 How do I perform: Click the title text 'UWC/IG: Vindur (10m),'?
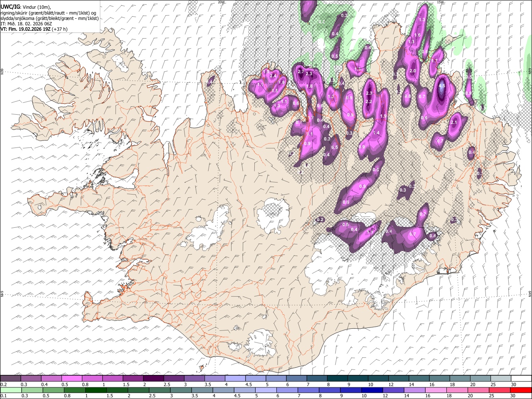coord(25,7)
